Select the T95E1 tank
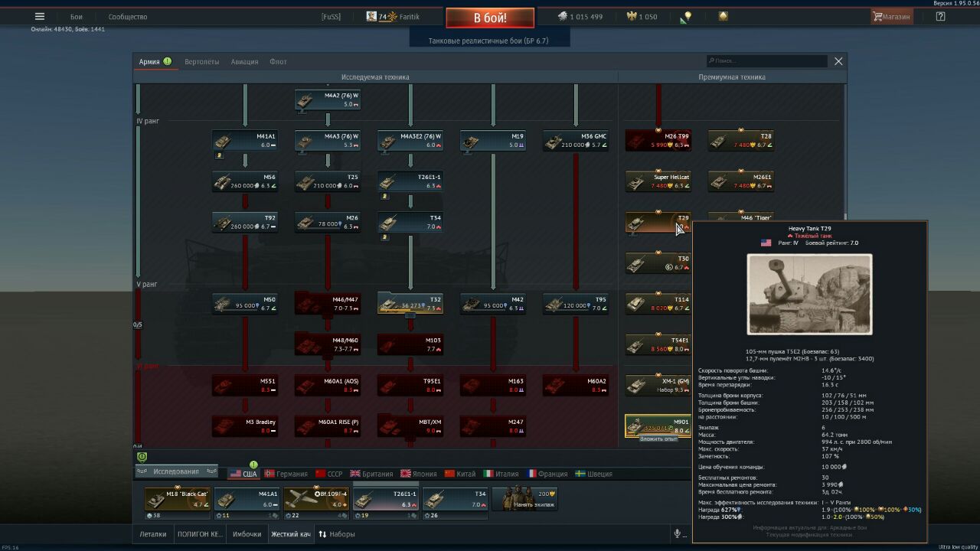The height and width of the screenshot is (551, 980). click(x=410, y=385)
